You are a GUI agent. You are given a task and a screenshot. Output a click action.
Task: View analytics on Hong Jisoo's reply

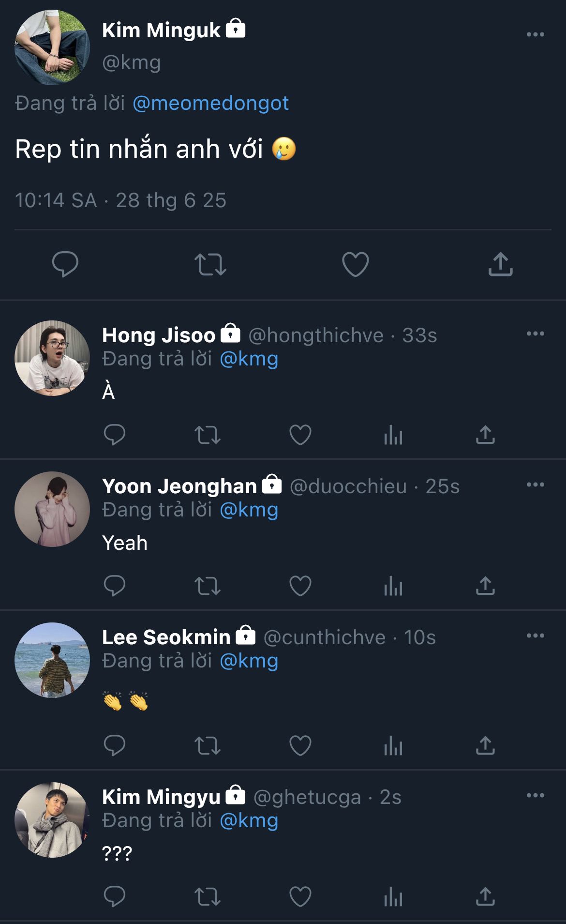pyautogui.click(x=393, y=435)
